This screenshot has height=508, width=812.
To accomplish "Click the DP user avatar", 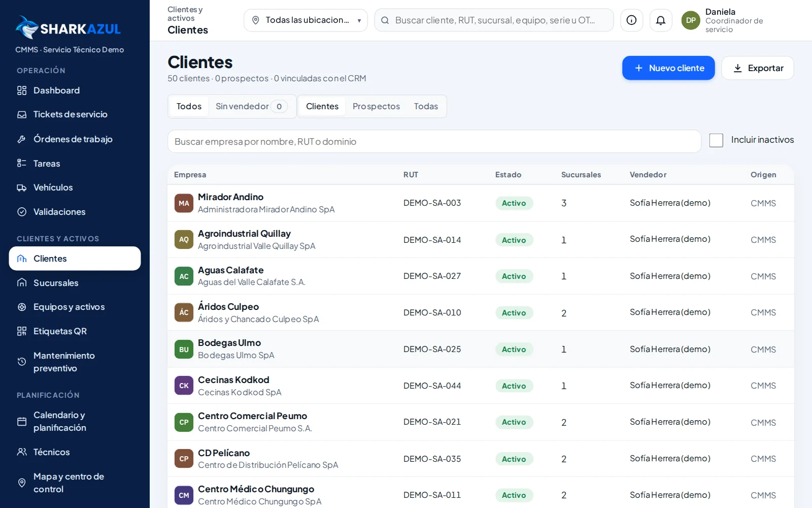I will pyautogui.click(x=691, y=20).
